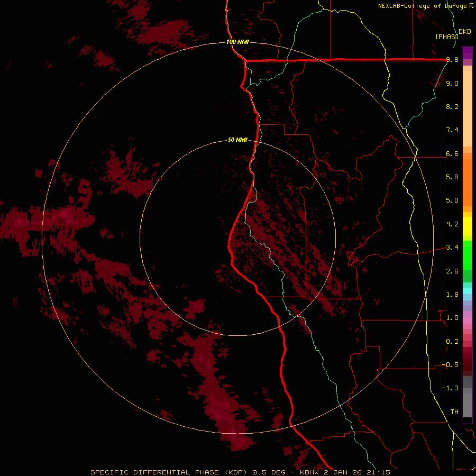This screenshot has width=476, height=476.
Task: Click the 6.6 scale value
Action: [x=452, y=153]
